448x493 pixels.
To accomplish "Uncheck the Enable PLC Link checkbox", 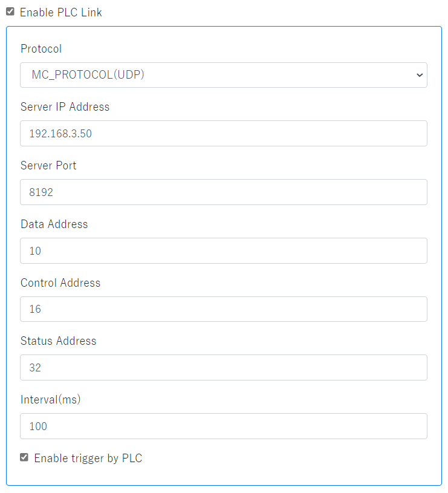I will tap(10, 11).
